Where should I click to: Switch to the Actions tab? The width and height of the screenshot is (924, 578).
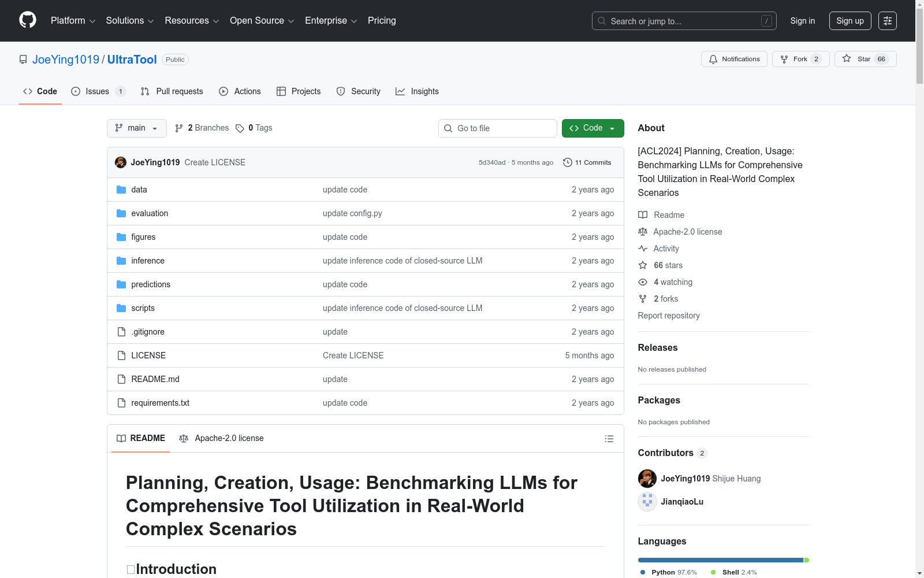tap(240, 91)
